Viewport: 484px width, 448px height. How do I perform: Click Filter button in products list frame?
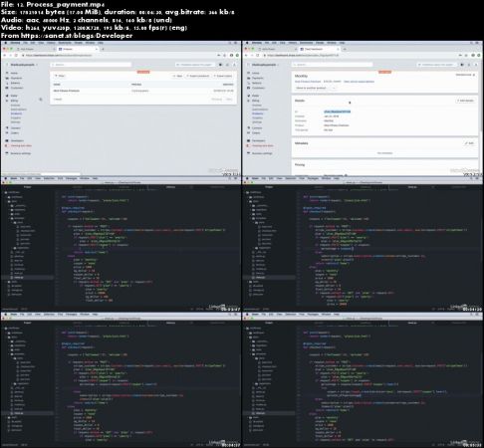point(60,76)
